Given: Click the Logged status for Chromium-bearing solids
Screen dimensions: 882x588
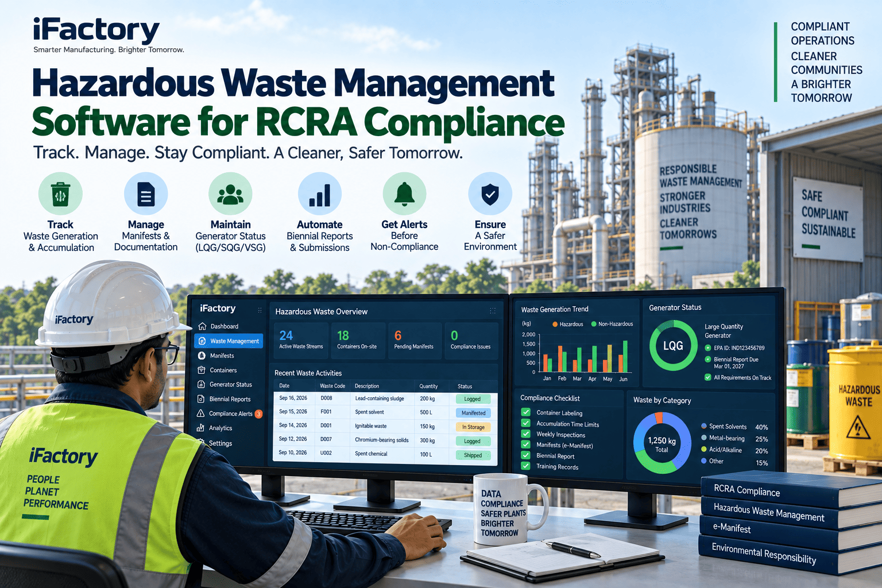Looking at the screenshot, I should 473,441.
